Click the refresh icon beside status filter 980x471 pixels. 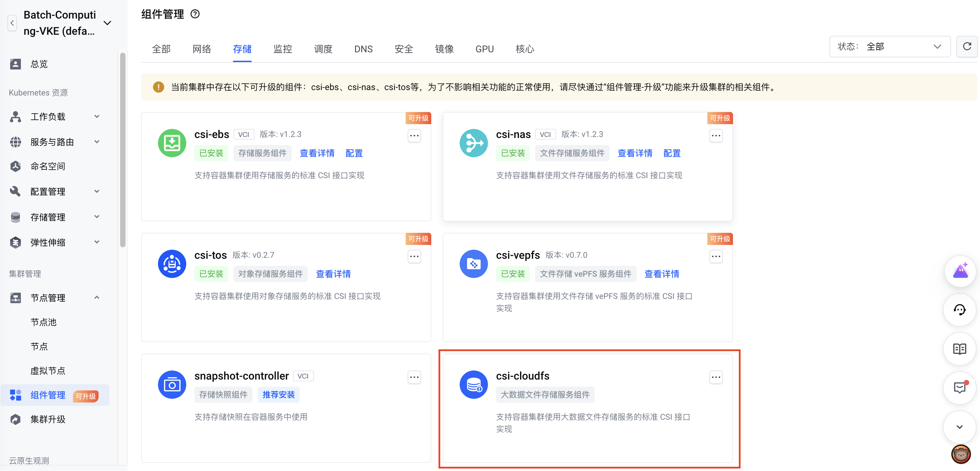coord(967,47)
